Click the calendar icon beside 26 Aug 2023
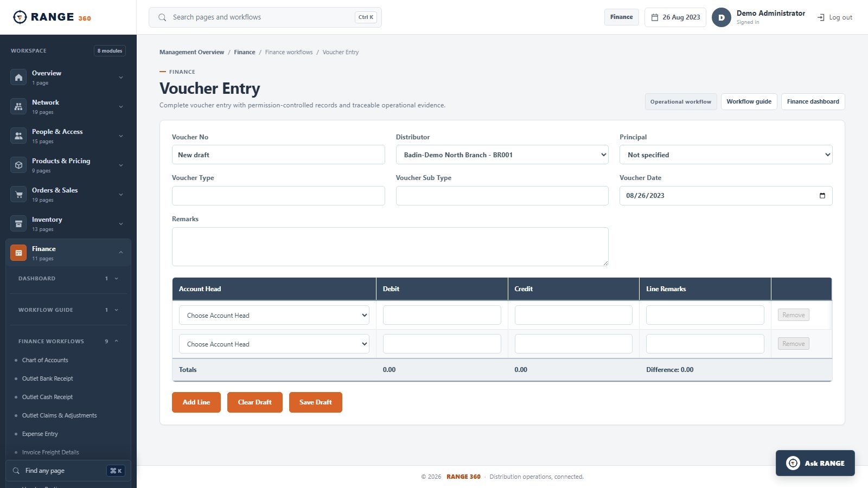Viewport: 868px width, 488px height. click(x=655, y=17)
